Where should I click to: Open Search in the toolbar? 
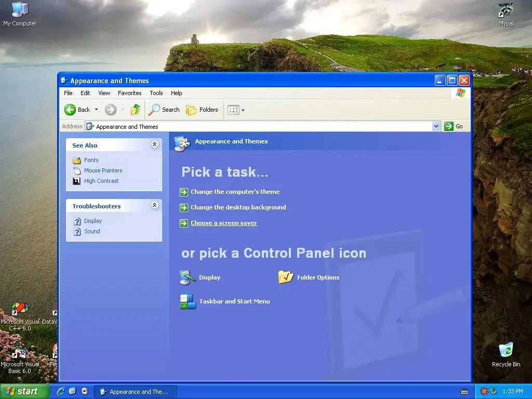(164, 110)
